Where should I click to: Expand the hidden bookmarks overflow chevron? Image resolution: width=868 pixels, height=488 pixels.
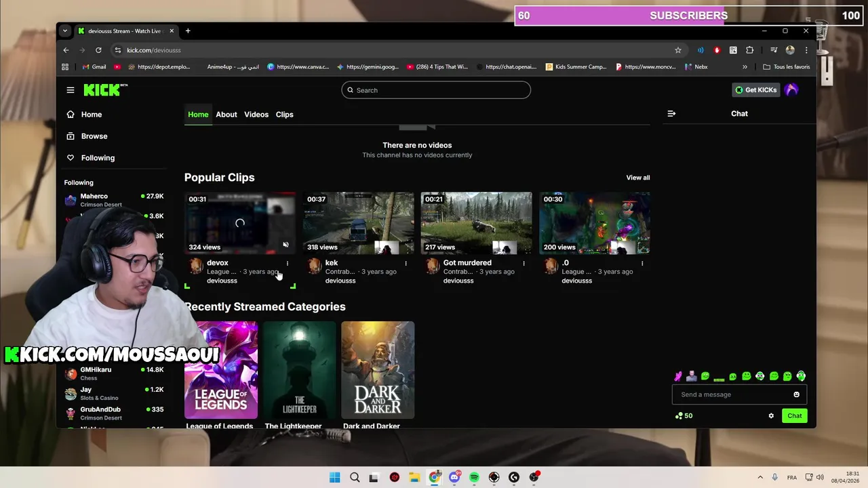pyautogui.click(x=745, y=67)
